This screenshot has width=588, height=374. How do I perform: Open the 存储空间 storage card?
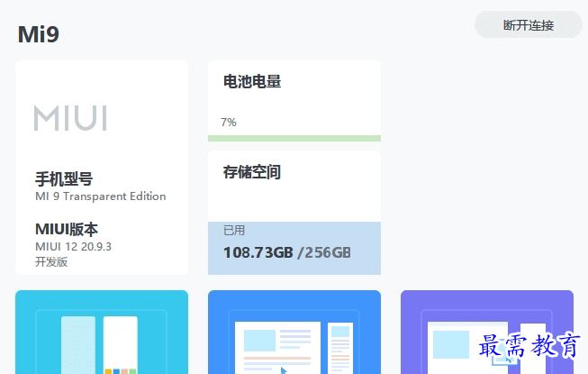[294, 213]
